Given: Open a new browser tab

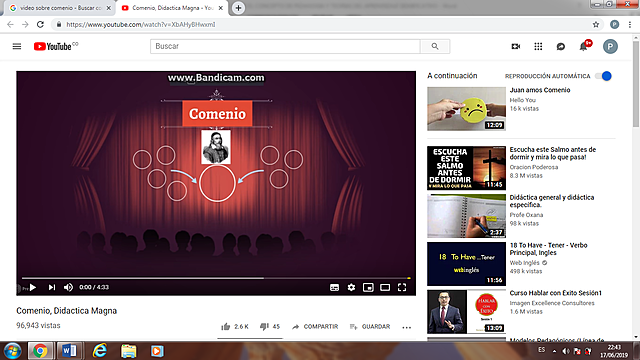Looking at the screenshot, I should tap(238, 8).
